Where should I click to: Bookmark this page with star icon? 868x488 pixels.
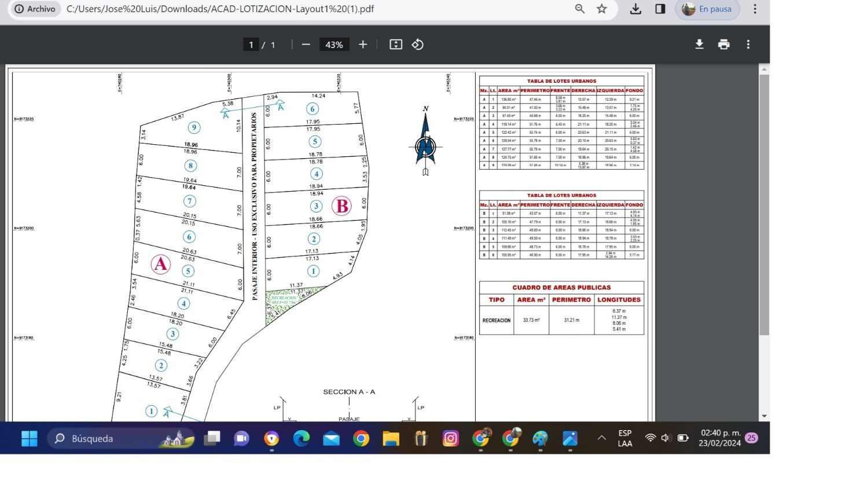click(x=602, y=9)
